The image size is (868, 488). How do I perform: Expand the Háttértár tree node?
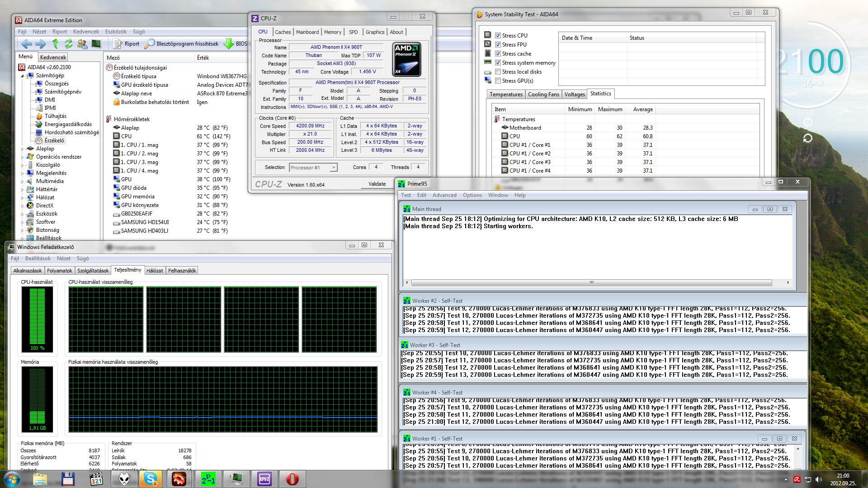click(x=22, y=189)
